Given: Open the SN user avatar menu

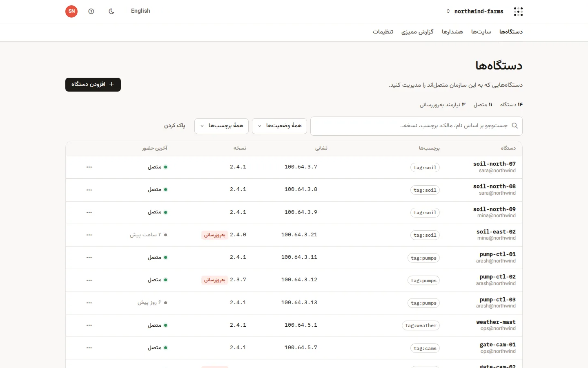Looking at the screenshot, I should (71, 11).
